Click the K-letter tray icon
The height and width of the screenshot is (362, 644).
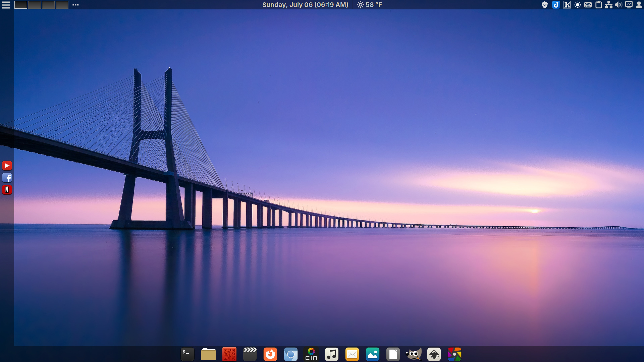[567, 5]
